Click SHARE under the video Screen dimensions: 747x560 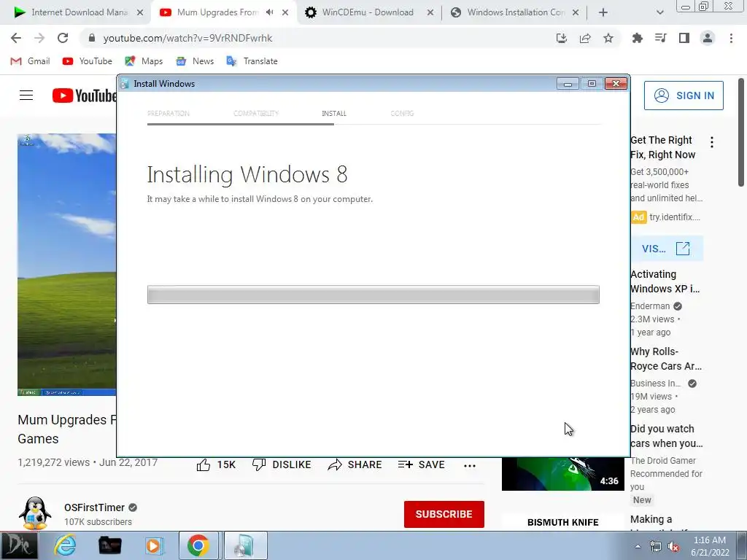pyautogui.click(x=355, y=464)
